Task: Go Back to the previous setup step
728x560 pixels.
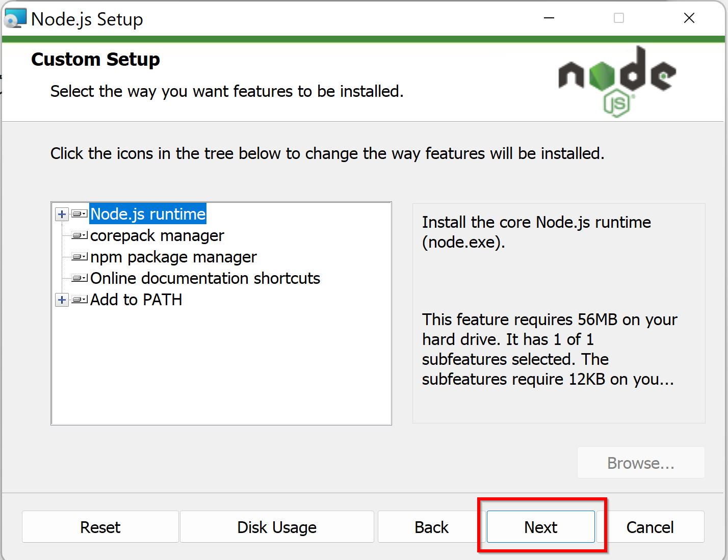Action: [x=431, y=527]
